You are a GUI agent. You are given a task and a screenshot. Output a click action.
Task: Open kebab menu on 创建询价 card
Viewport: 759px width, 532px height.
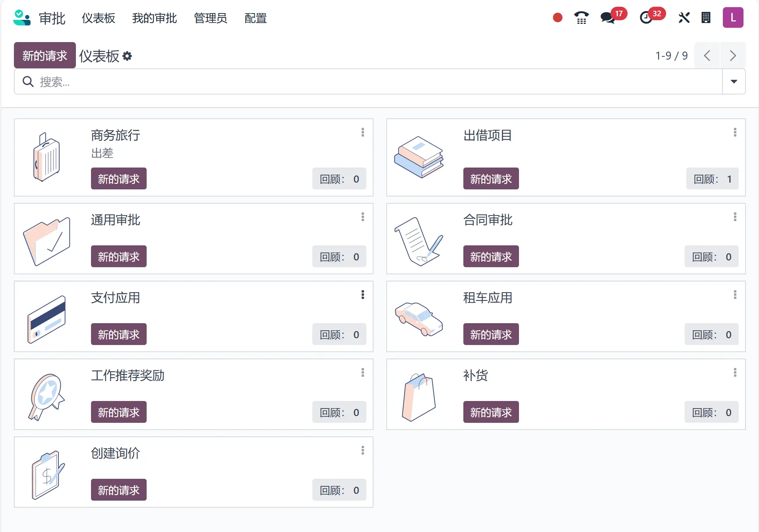pos(362,450)
